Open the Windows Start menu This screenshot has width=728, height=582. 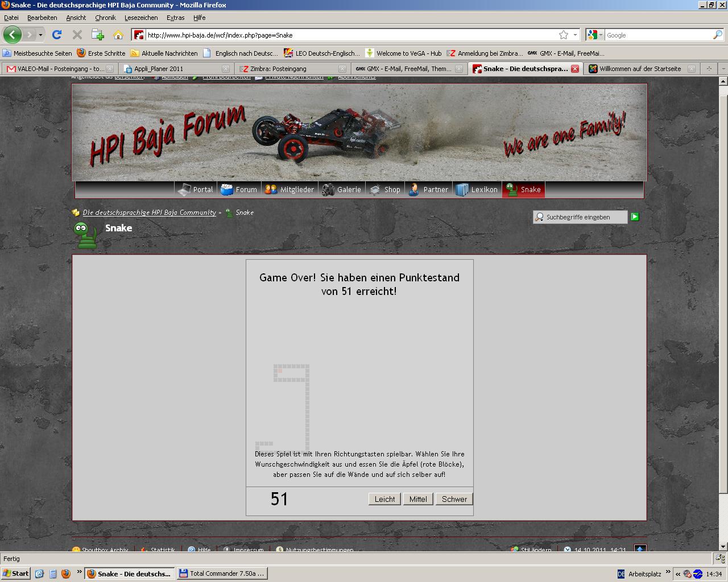click(x=16, y=573)
